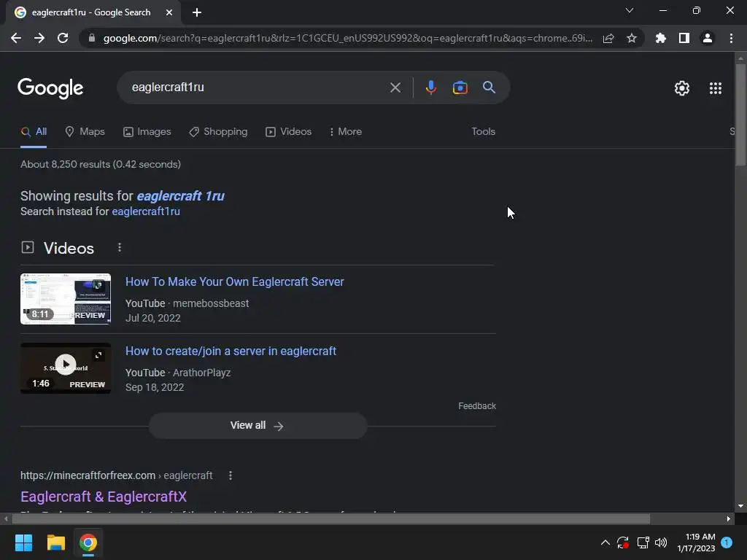Open options for the minecraftforfreex.com result
The image size is (747, 560).
231,475
